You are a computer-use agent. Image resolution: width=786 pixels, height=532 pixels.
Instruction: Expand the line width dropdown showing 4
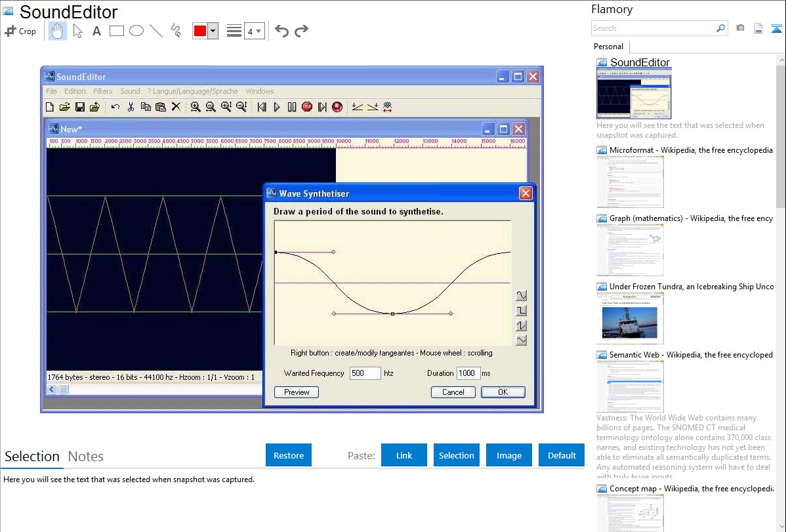(254, 31)
